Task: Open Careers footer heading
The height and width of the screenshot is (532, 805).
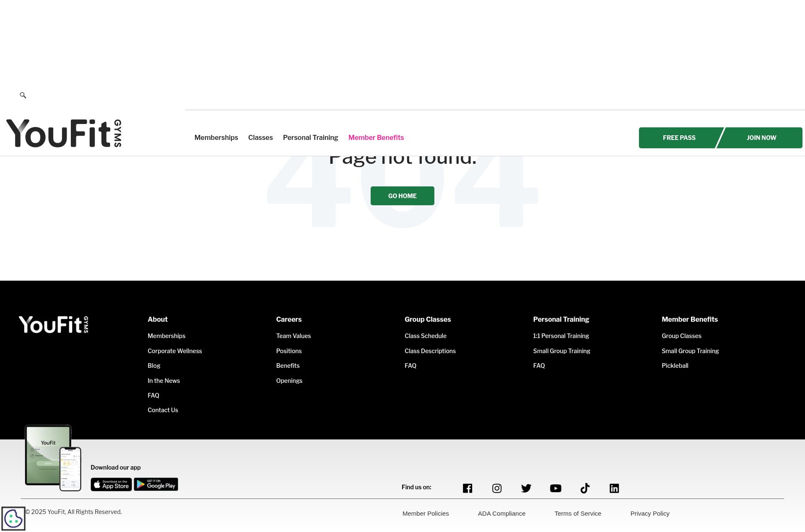Action: click(x=289, y=319)
